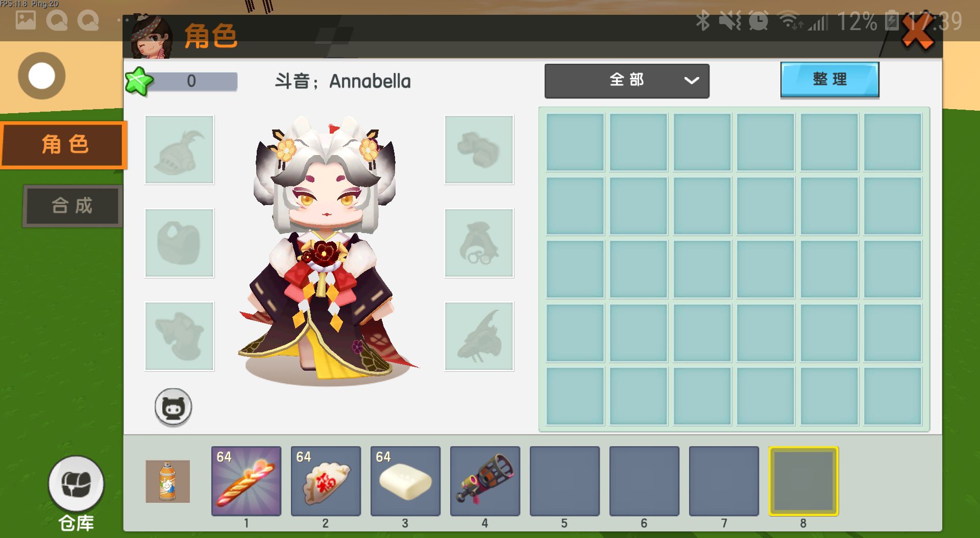Select the telescope gun in slot 4
Image resolution: width=980 pixels, height=538 pixels.
(485, 481)
